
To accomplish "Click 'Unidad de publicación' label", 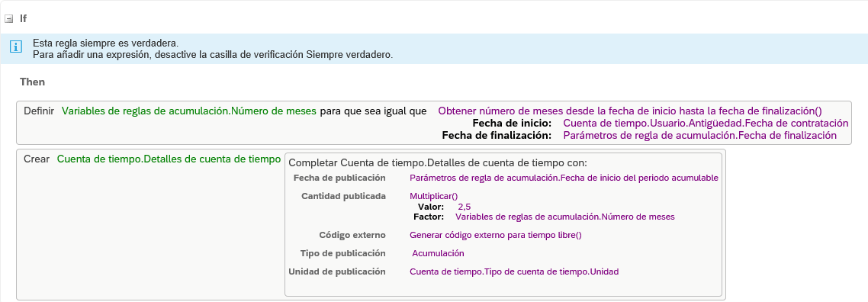I will [x=337, y=271].
